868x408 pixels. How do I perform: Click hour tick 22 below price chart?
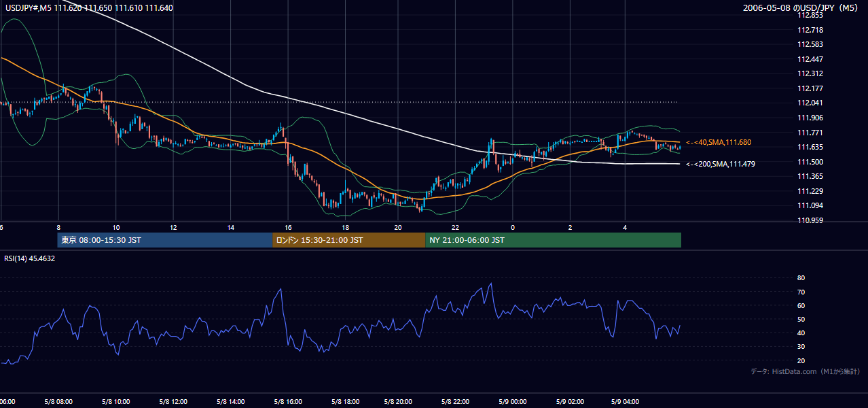455,228
